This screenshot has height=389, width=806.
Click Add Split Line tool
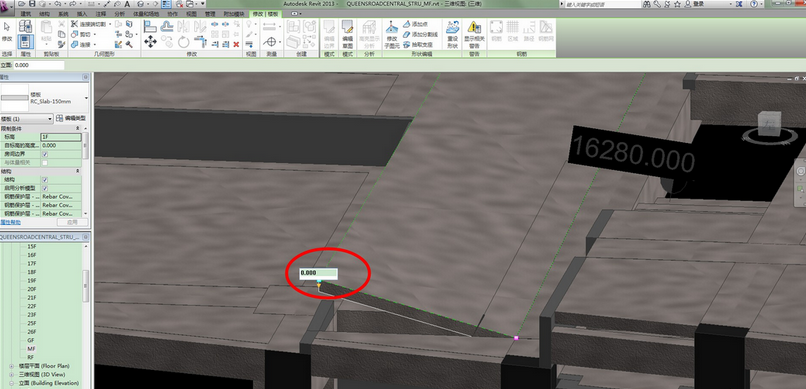[420, 34]
